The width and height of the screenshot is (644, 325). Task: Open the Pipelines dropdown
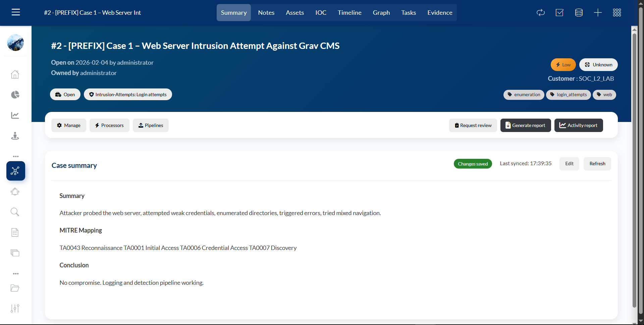coord(151,125)
